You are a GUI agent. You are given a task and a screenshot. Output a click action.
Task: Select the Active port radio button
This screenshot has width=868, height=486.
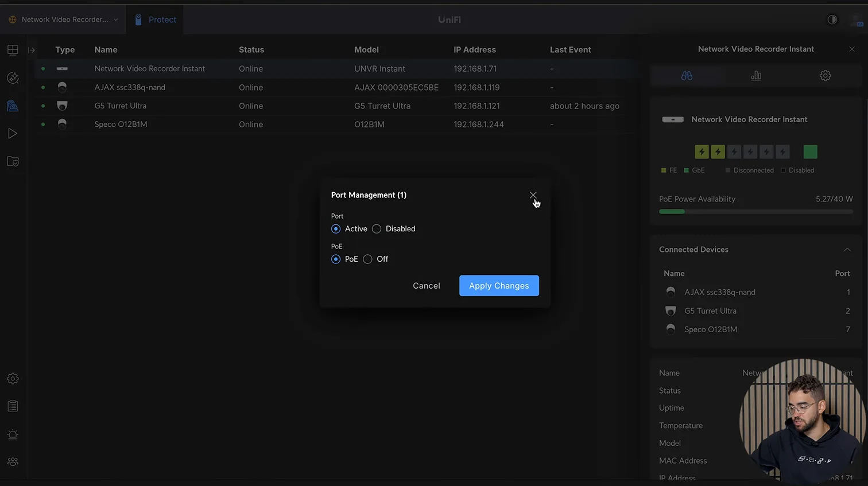point(336,229)
